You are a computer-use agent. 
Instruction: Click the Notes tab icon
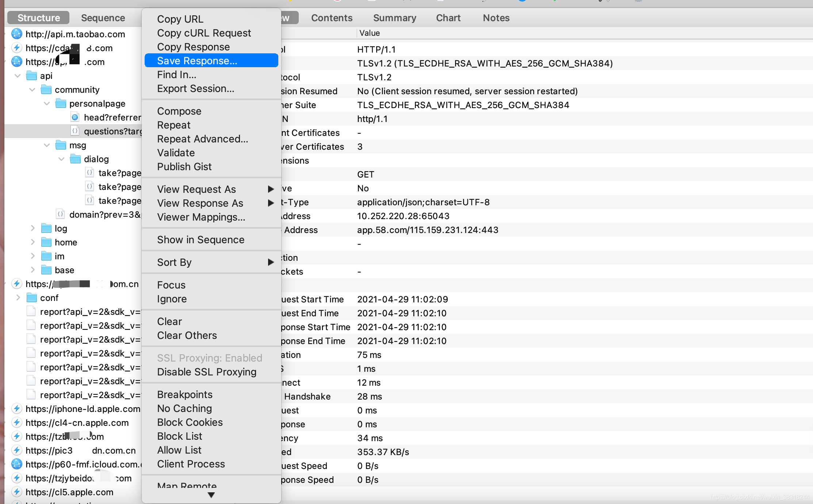click(x=496, y=18)
